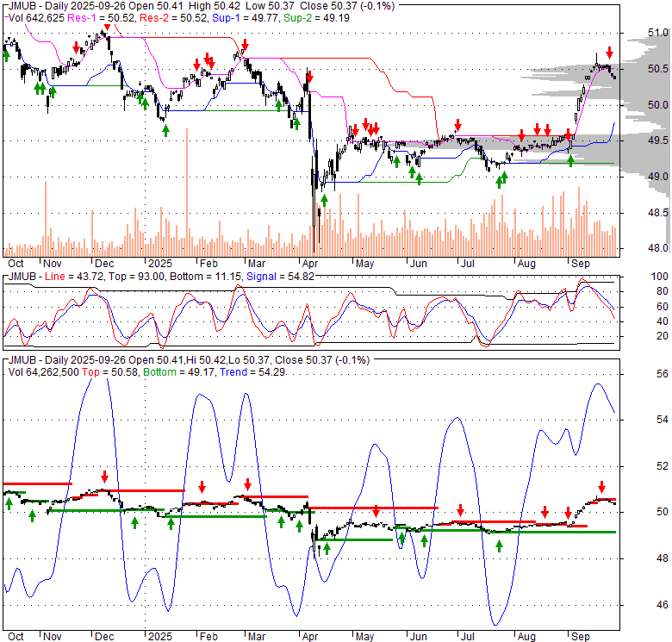Image resolution: width=672 pixels, height=642 pixels.
Task: Click 'Feb' on the bottom trend chart time axis
Action: (x=208, y=637)
